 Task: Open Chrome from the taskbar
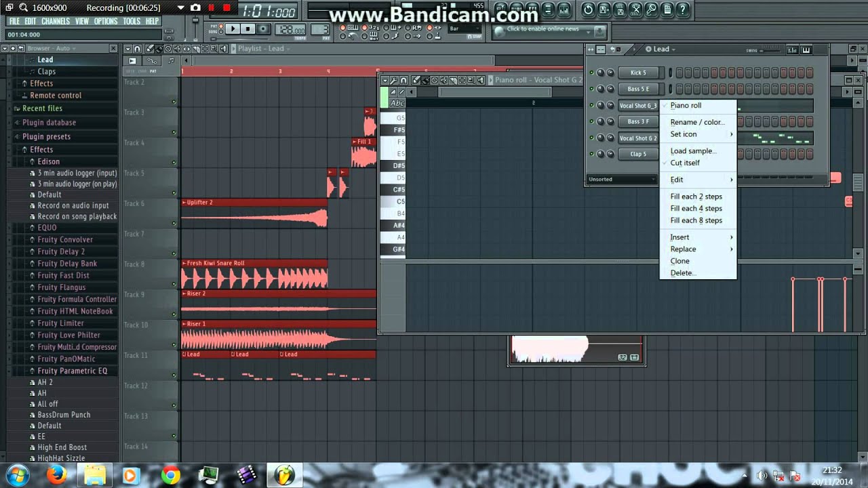[170, 474]
